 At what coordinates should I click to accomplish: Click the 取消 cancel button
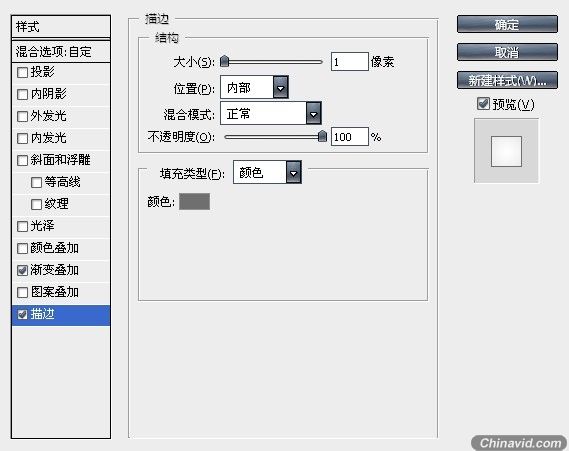tap(507, 52)
